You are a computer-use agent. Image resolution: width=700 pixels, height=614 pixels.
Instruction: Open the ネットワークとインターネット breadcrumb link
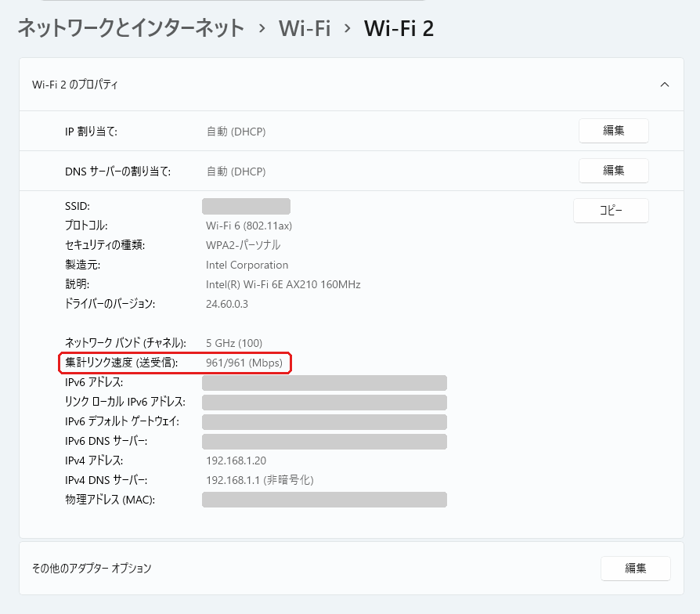tap(131, 28)
